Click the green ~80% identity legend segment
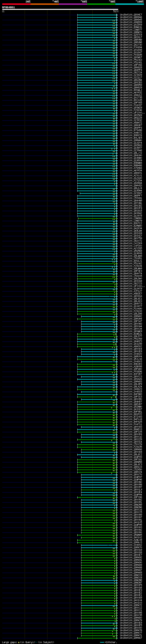This screenshot has width=146, height=644. (101, 4)
